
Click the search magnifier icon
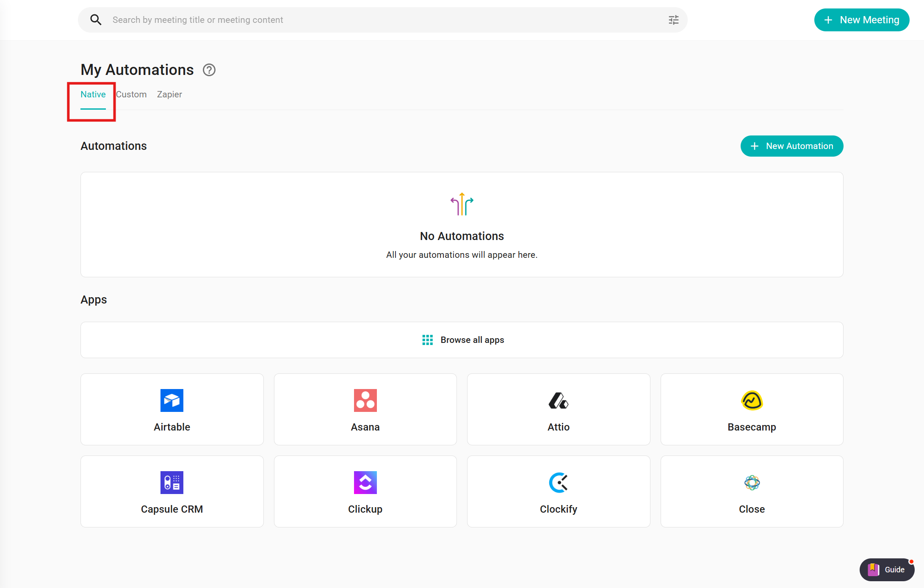click(96, 20)
